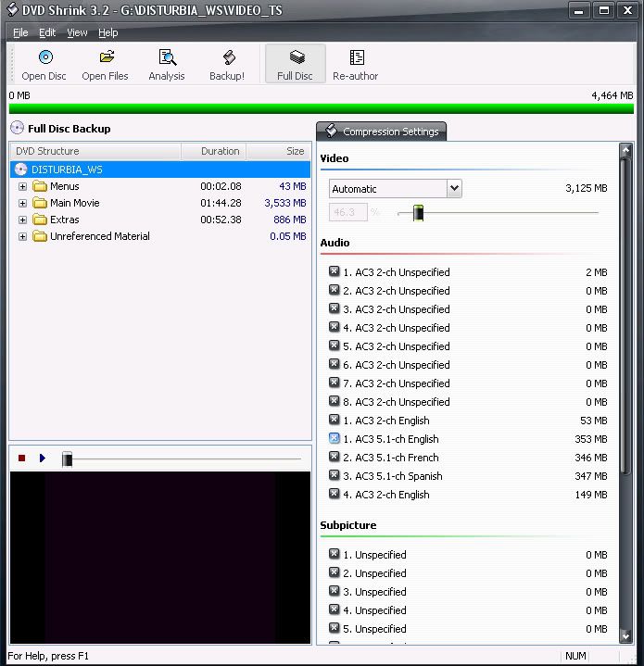Open the Automatic video compression dropdown
644x666 pixels.
click(x=455, y=188)
